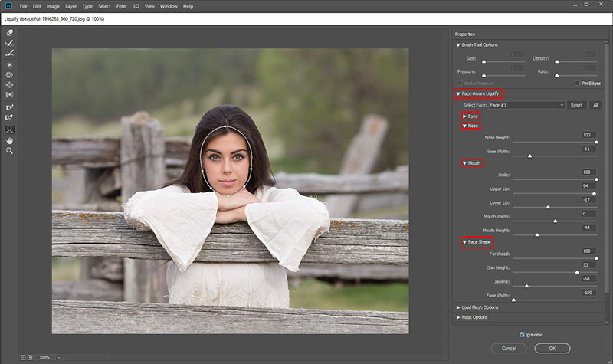
Task: Select the Smooth tool
Action: coord(10,53)
